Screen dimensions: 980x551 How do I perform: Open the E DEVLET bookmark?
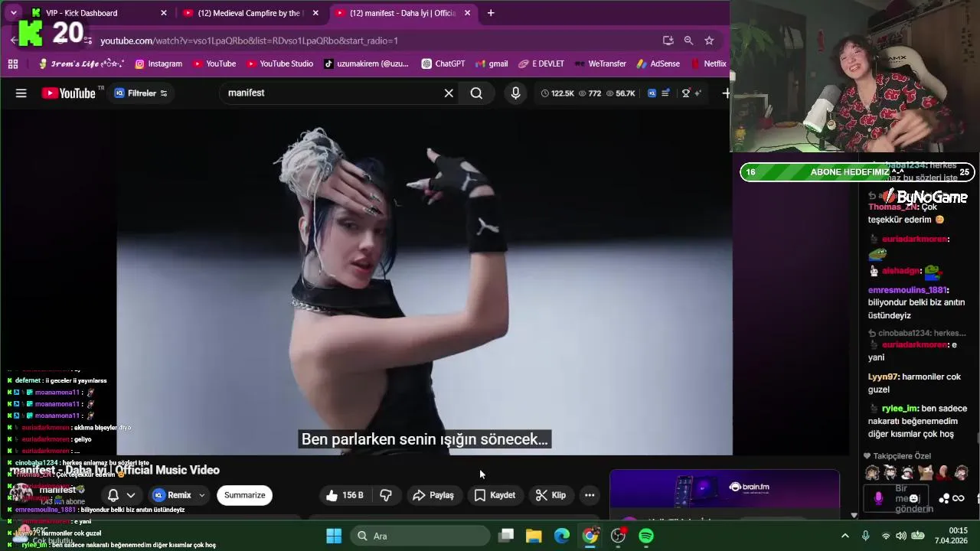[541, 64]
